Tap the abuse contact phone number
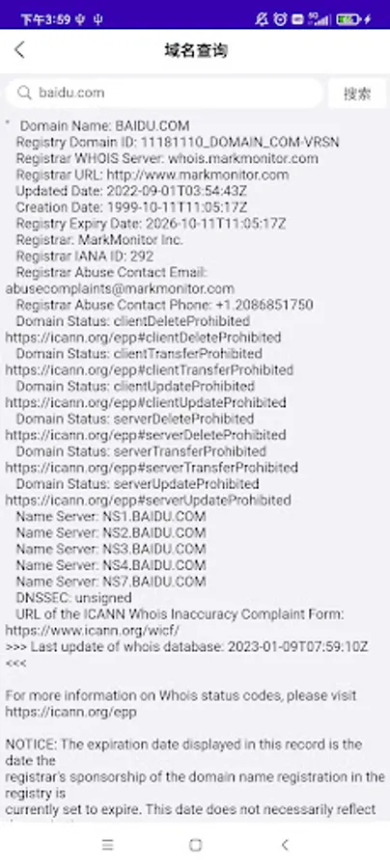 pos(265,305)
